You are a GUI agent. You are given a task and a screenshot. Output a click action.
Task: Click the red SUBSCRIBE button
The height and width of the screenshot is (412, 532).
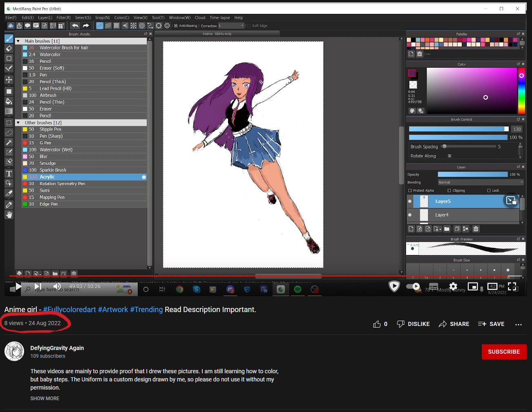point(504,352)
